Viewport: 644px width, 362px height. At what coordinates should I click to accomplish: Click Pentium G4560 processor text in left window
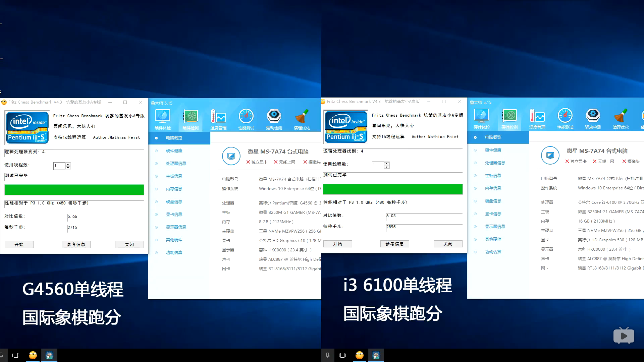(290, 203)
